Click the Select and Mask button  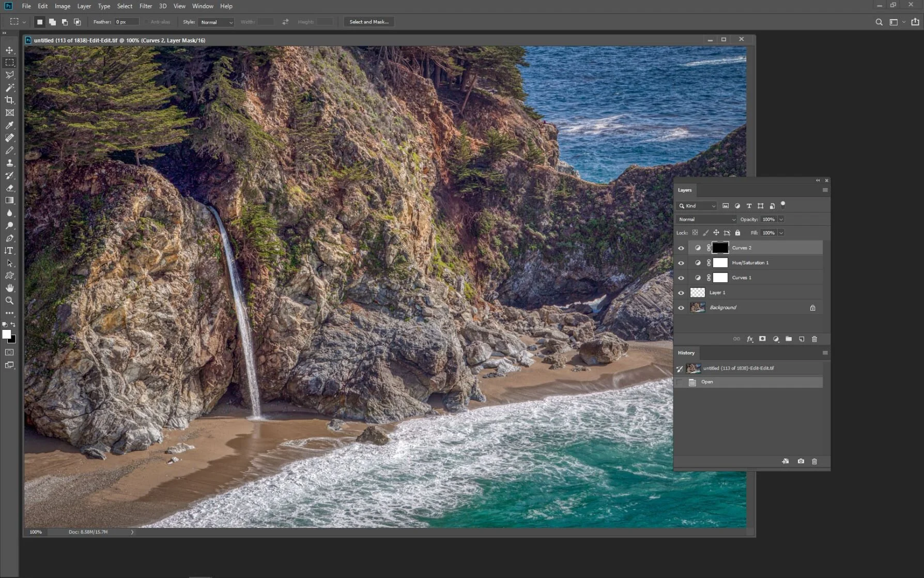point(369,22)
